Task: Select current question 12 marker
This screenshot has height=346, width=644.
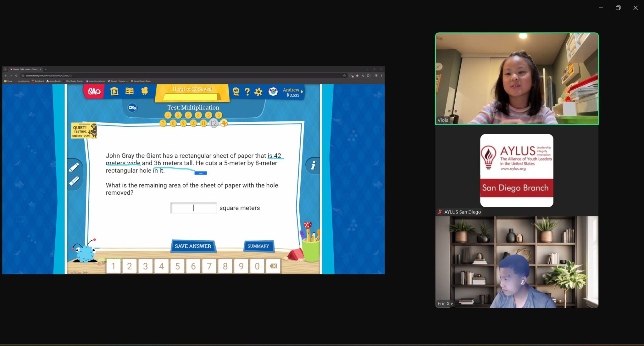Action: click(x=214, y=123)
